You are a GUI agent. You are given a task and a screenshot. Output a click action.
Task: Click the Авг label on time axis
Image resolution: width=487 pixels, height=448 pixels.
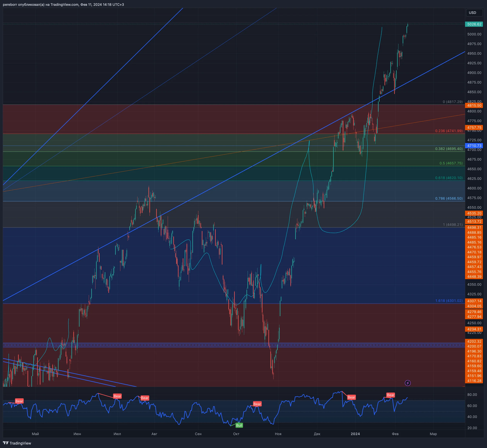154,434
